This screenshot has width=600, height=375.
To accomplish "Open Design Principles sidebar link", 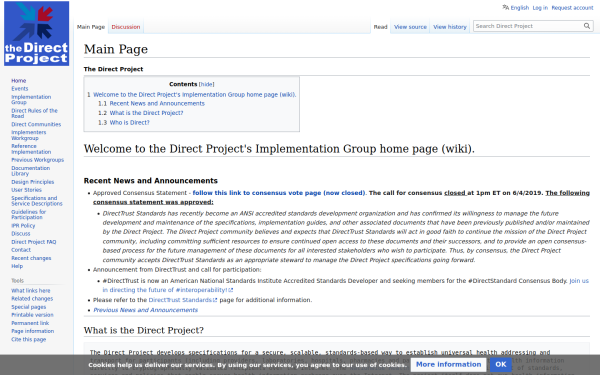I will [33, 182].
